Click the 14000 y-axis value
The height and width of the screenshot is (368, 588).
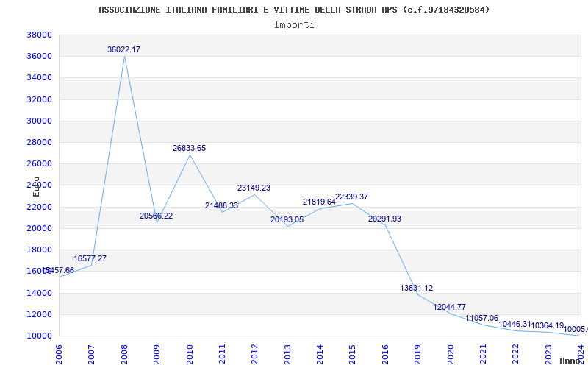tap(39, 293)
